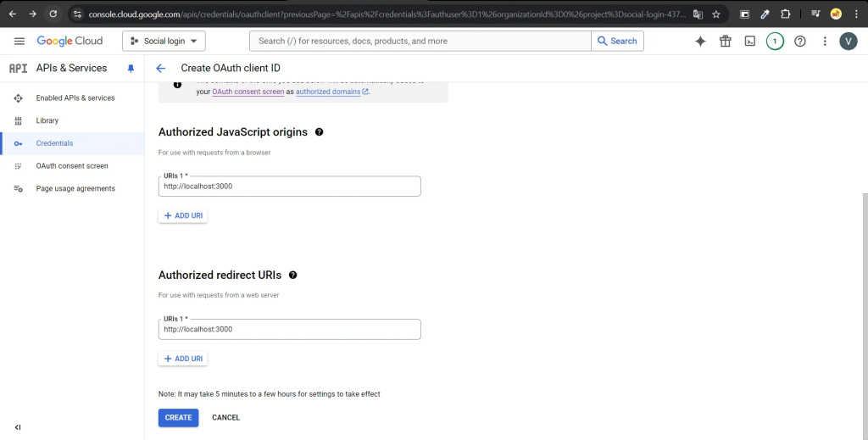Go to Enabled APIs & services
This screenshot has width=868, height=440.
[75, 98]
